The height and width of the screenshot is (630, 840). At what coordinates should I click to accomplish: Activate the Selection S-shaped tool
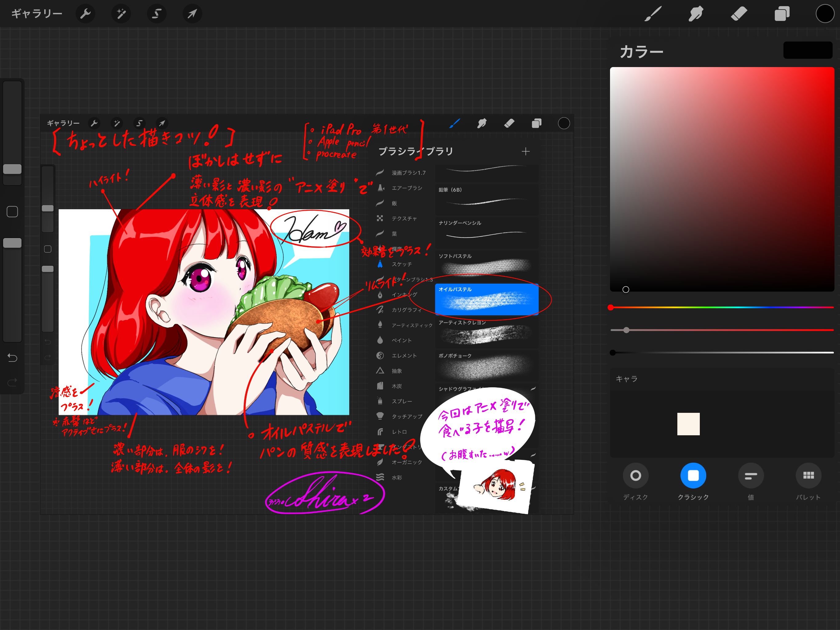click(x=157, y=14)
